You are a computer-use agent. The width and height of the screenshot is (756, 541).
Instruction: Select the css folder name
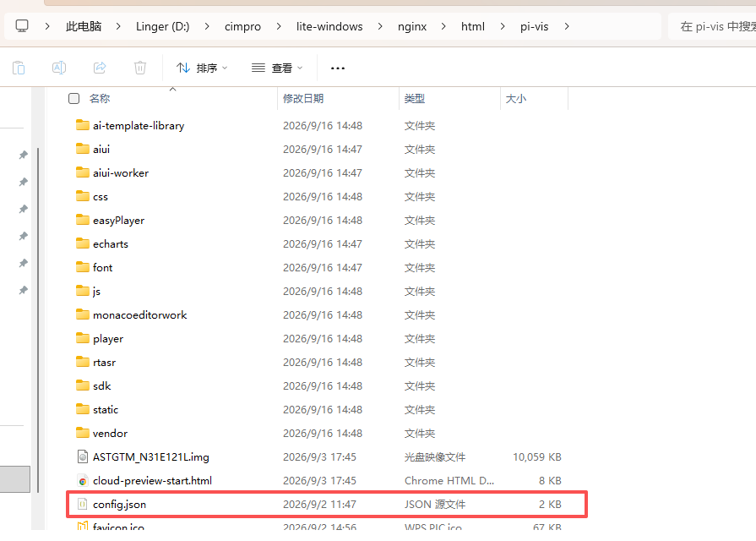pyautogui.click(x=101, y=196)
